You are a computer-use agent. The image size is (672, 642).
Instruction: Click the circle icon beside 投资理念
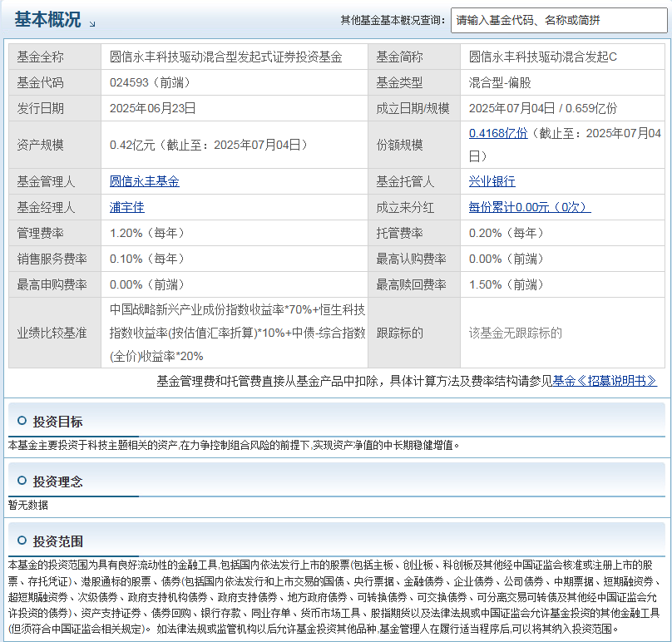click(22, 481)
